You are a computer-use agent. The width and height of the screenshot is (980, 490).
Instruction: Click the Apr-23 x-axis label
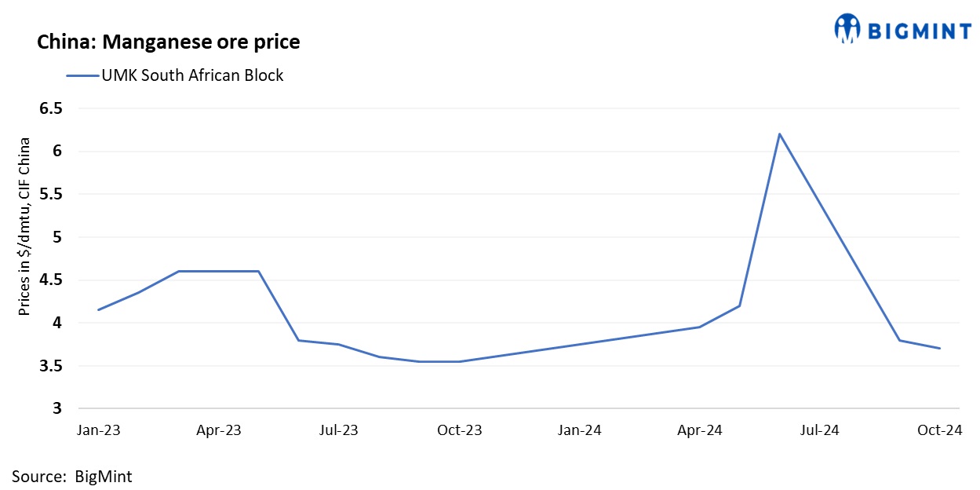coord(219,430)
